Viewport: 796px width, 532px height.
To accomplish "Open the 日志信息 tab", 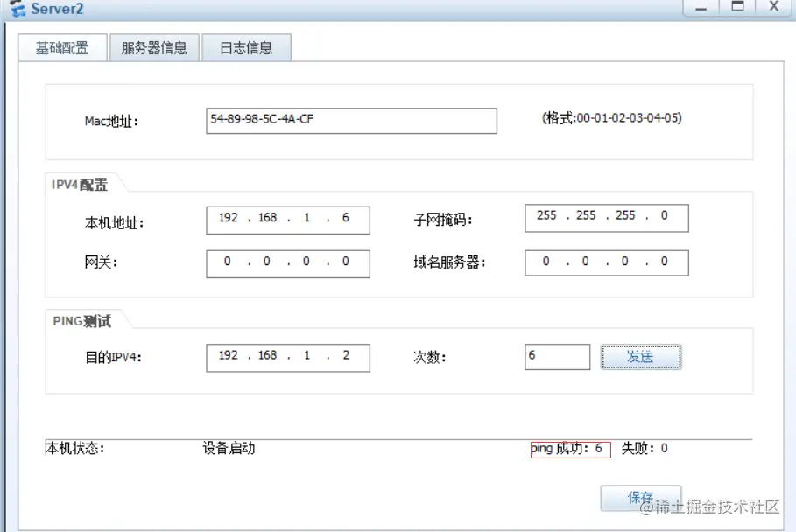I will click(246, 47).
